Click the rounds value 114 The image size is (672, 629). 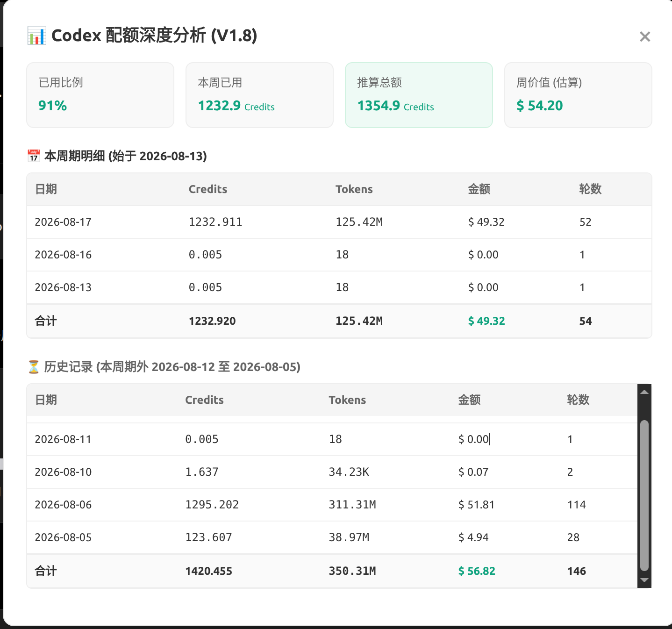(577, 505)
